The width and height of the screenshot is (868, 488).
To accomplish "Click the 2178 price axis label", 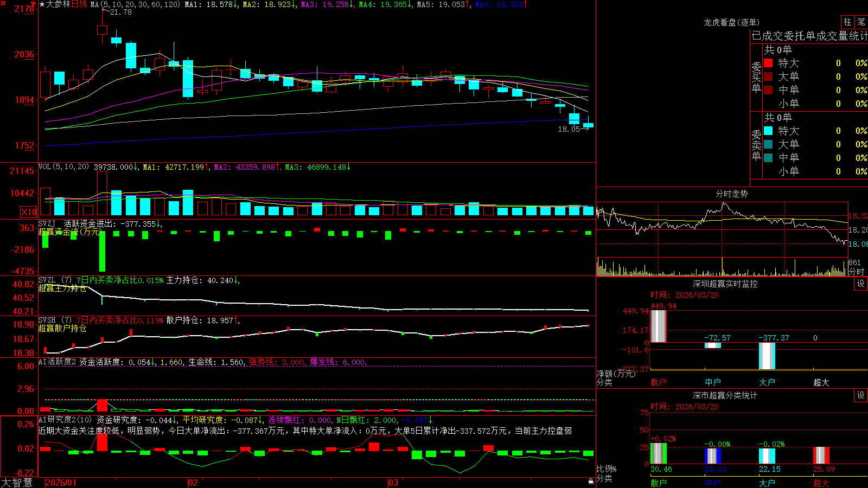I will [24, 9].
